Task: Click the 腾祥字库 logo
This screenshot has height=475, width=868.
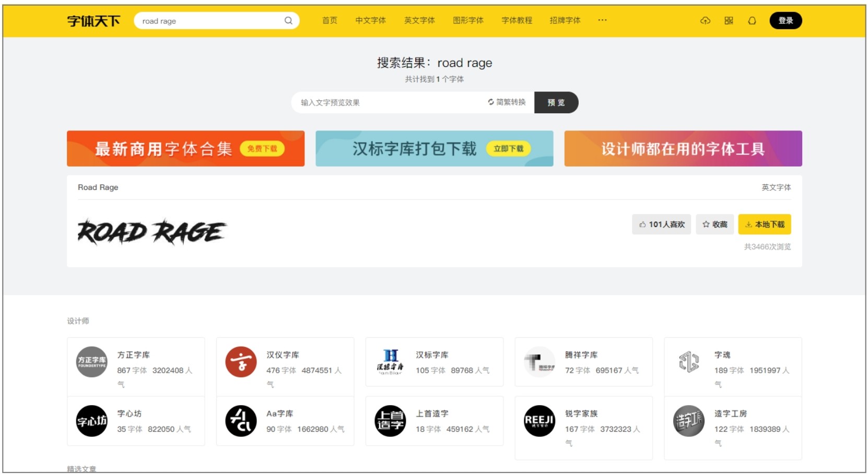Action: click(x=540, y=362)
